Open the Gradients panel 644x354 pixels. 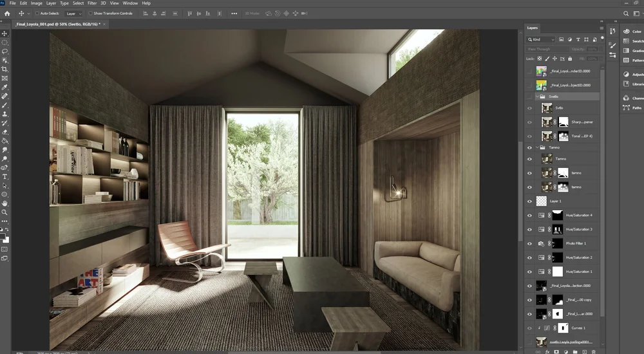(x=633, y=51)
